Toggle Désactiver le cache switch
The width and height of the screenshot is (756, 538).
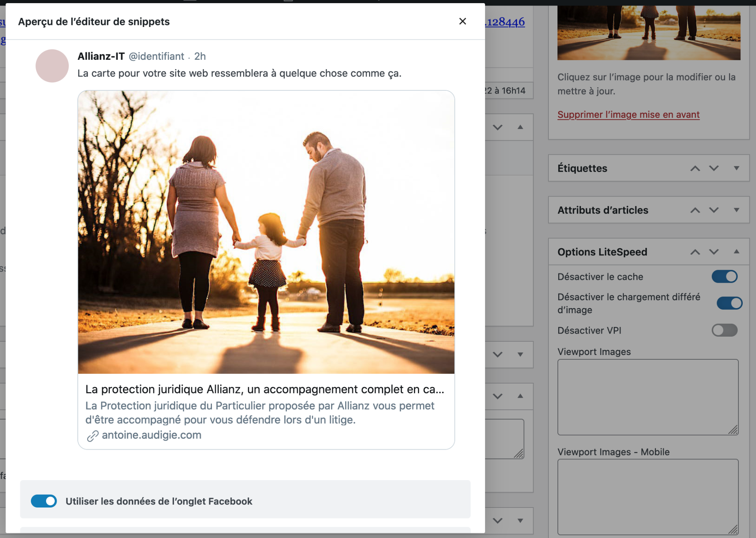coord(724,277)
